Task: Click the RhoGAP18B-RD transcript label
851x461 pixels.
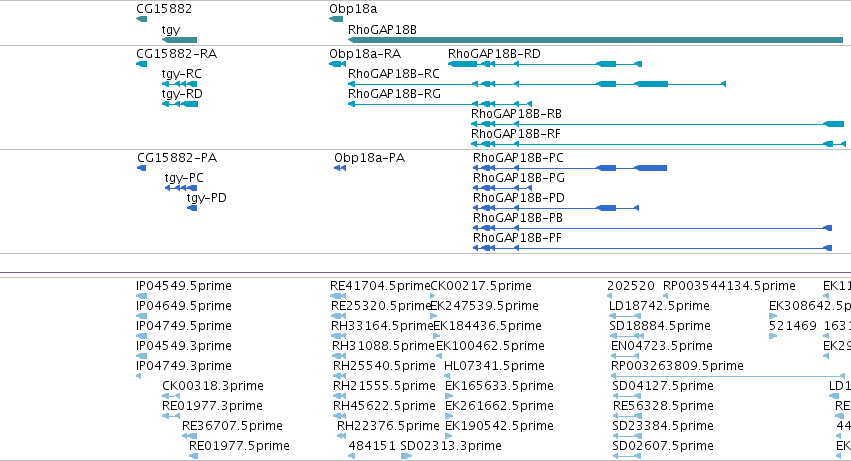Action: pyautogui.click(x=494, y=54)
